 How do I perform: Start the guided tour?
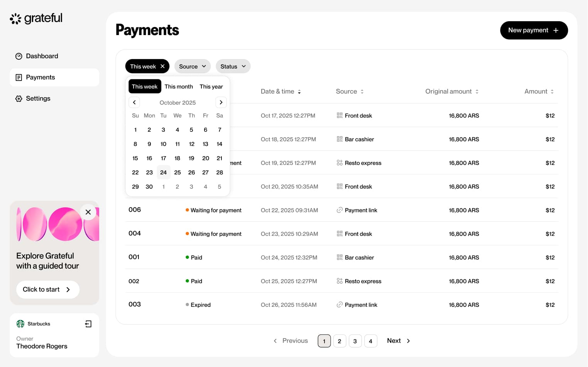pyautogui.click(x=47, y=290)
